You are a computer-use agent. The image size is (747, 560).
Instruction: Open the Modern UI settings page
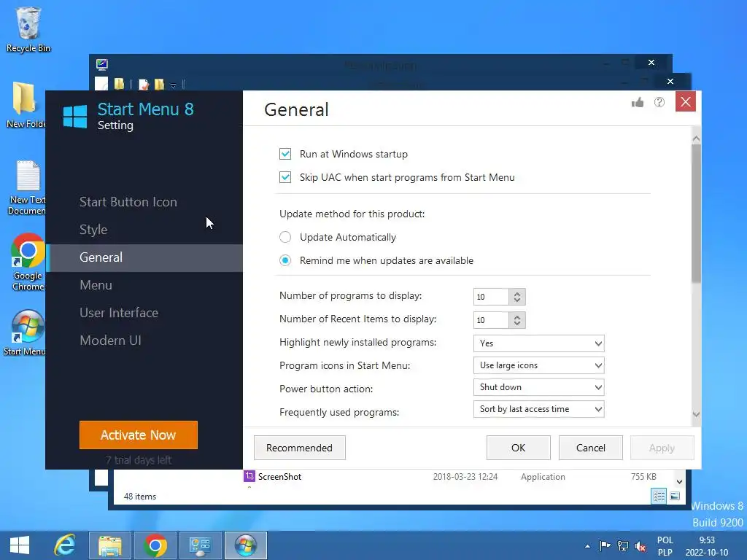[x=110, y=341]
